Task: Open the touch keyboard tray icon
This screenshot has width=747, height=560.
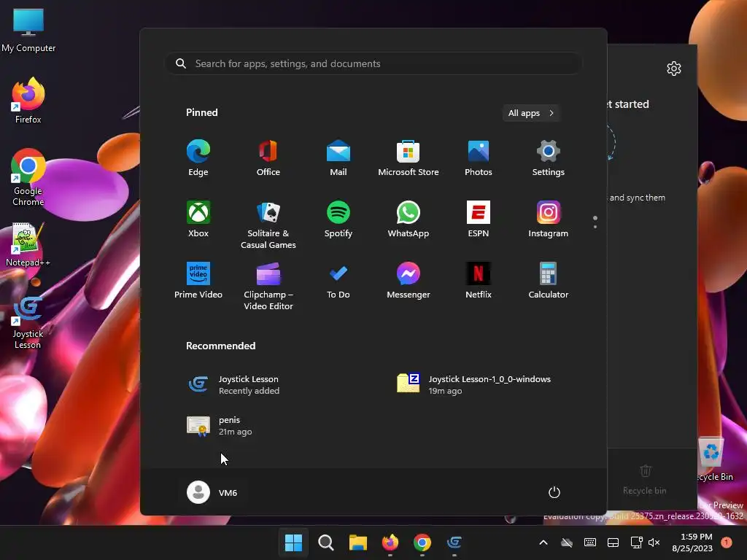Action: pos(589,542)
